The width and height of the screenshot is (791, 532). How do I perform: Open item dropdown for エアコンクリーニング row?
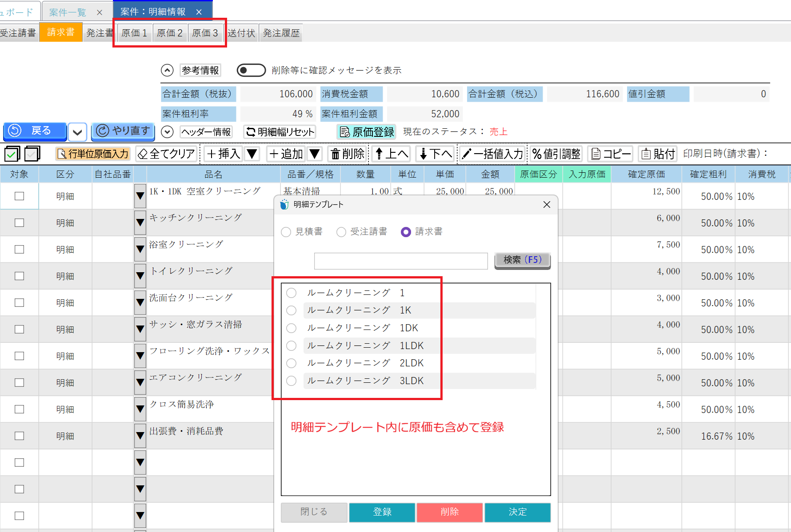[x=140, y=382]
